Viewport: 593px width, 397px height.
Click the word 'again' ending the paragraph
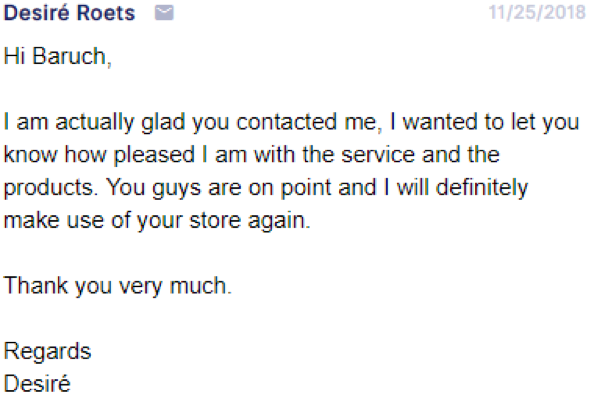[279, 222]
